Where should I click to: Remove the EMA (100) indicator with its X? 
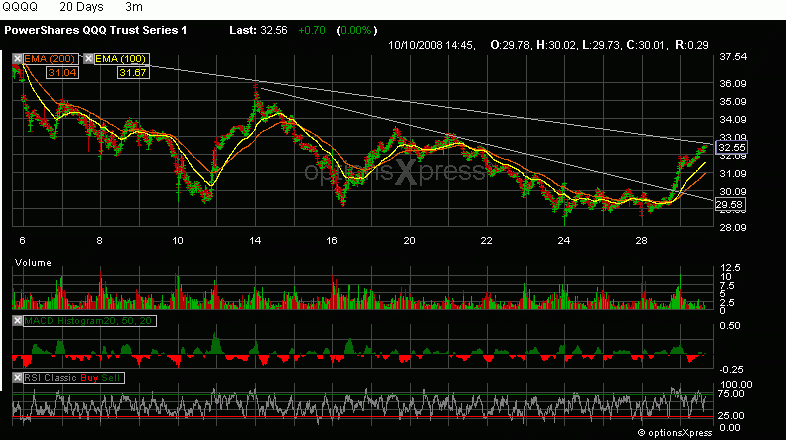point(88,59)
